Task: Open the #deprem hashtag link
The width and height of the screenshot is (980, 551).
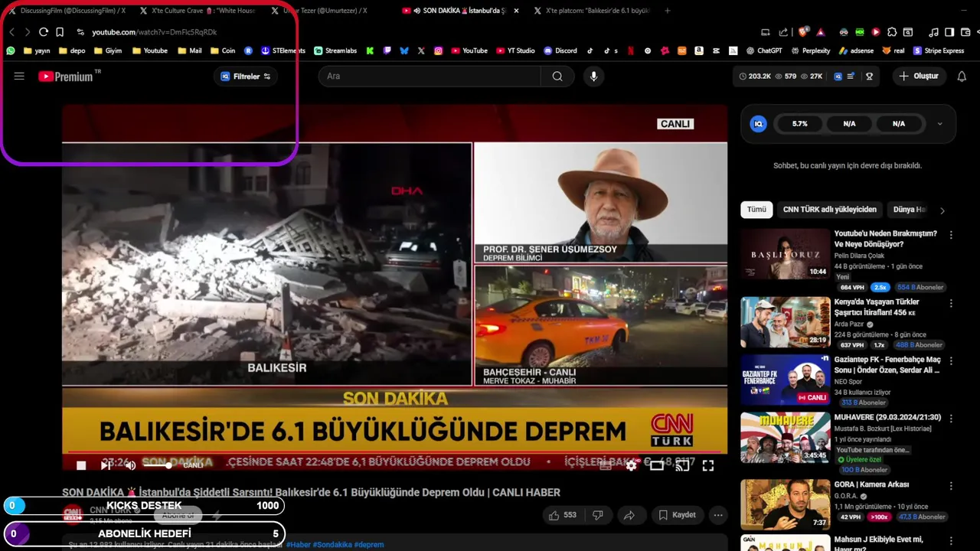Action: tap(369, 545)
